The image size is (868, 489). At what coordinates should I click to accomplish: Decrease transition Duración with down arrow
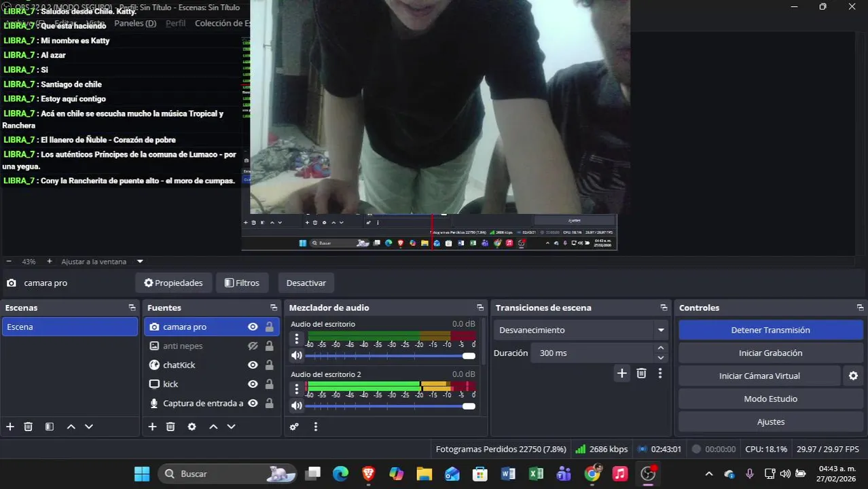click(x=661, y=357)
